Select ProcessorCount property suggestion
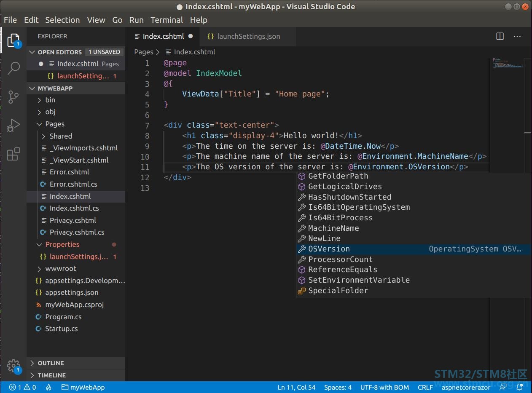Image resolution: width=532 pixels, height=393 pixels. coord(413,259)
